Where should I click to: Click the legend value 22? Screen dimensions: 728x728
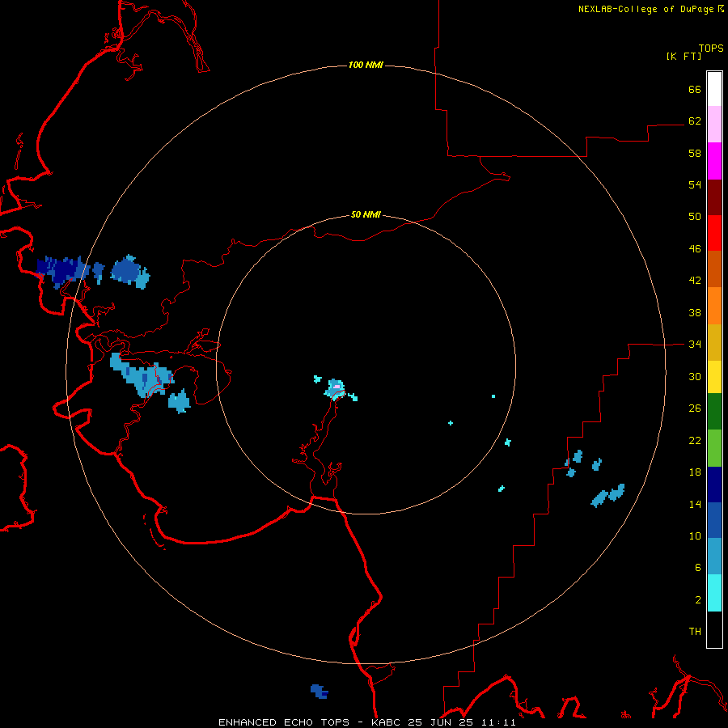[695, 441]
